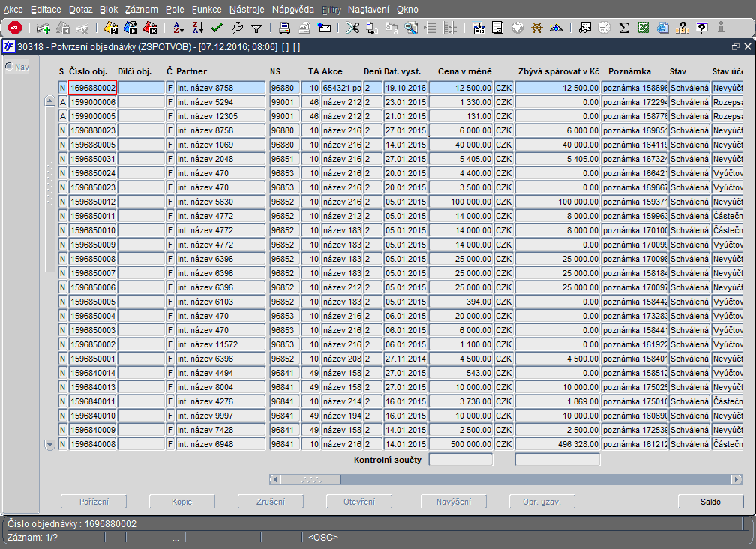756x549 pixels.
Task: Open the Dotaz menu
Action: [80, 10]
